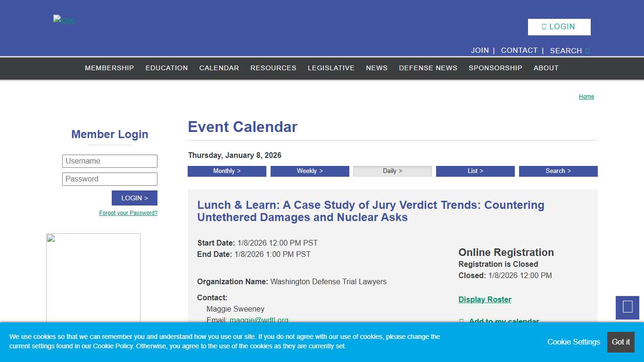Open the Forgot your Password link
Image resolution: width=644 pixels, height=362 pixels.
coord(128,213)
